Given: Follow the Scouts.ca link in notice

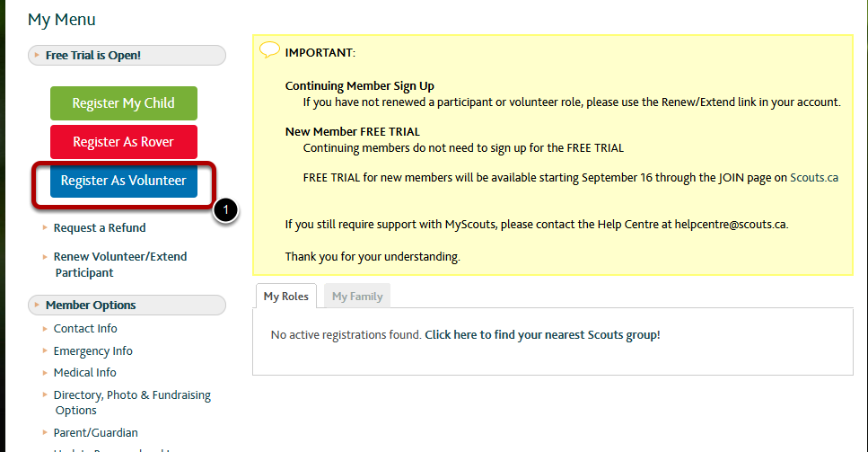Looking at the screenshot, I should click(814, 178).
